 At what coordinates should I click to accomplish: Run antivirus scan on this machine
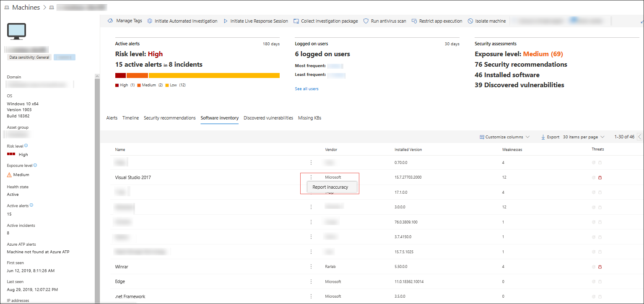[384, 21]
